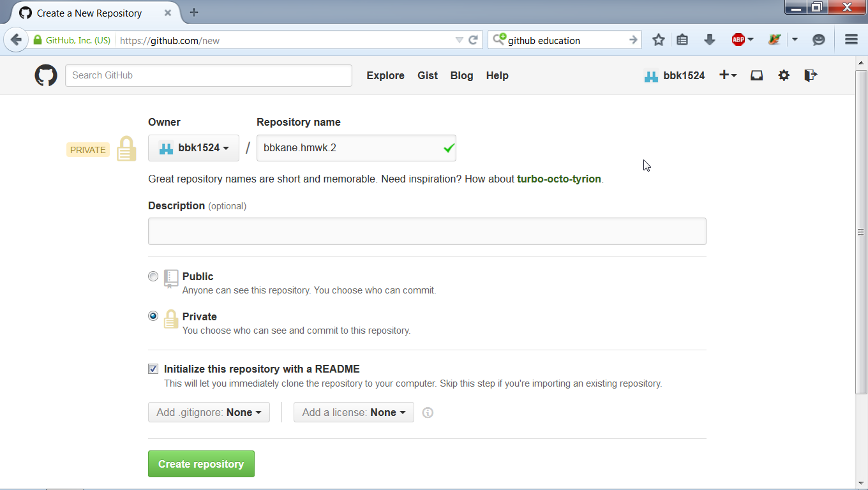
Task: Sign out using the logout icon
Action: (x=810, y=75)
